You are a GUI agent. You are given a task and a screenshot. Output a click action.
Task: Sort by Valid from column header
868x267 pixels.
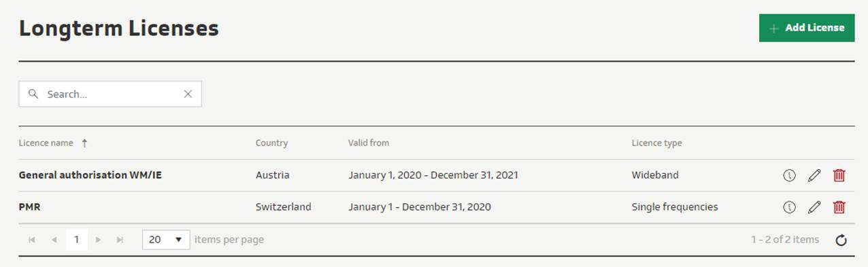(369, 143)
